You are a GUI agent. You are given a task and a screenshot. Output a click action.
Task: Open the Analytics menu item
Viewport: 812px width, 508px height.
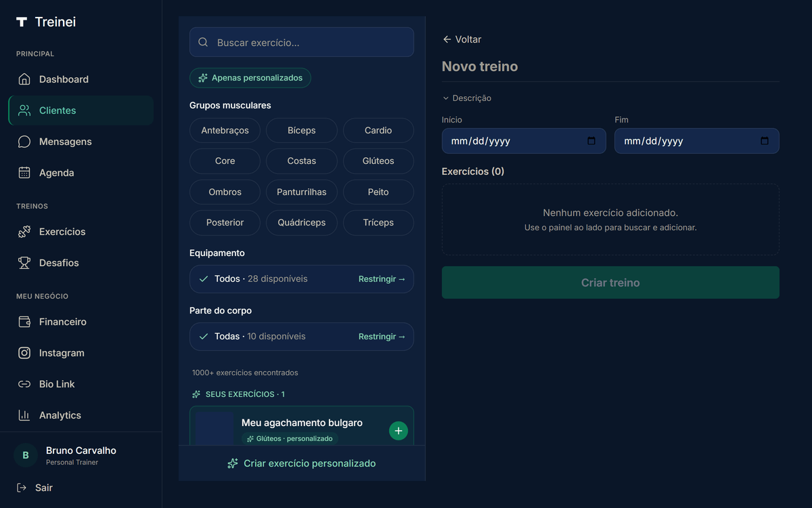coord(81,415)
